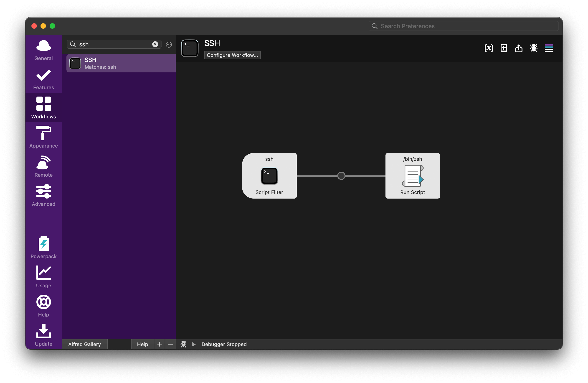Viewport: 588px width, 383px height.
Task: Click the Debugger Stopped status text
Action: point(224,344)
